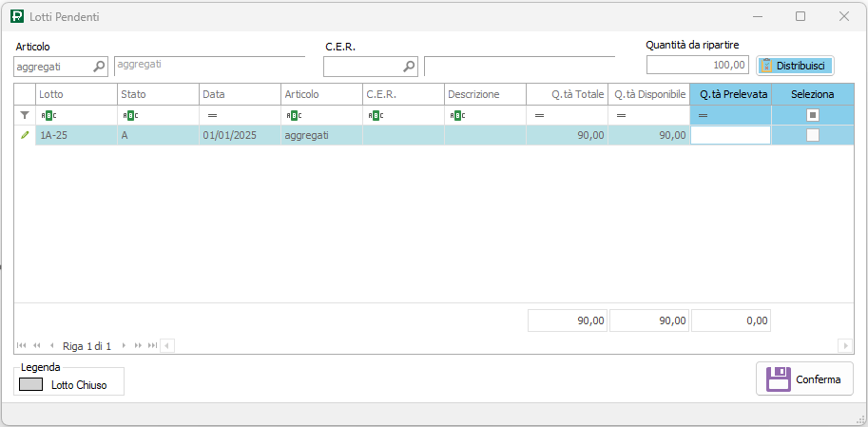868x427 pixels.
Task: Click the Lotto Chiuso legend color swatch
Action: coord(31,385)
